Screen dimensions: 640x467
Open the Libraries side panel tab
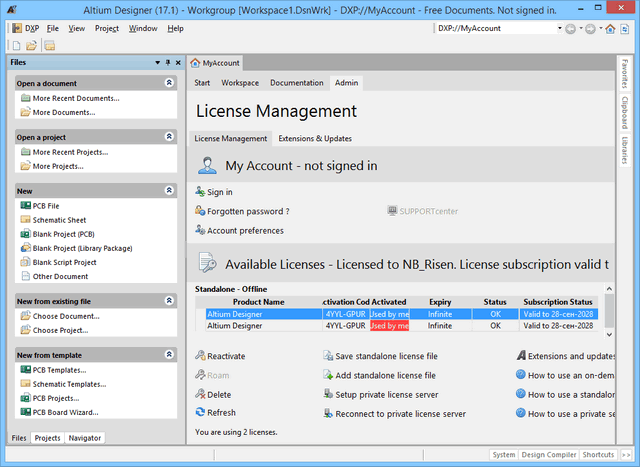tap(625, 150)
